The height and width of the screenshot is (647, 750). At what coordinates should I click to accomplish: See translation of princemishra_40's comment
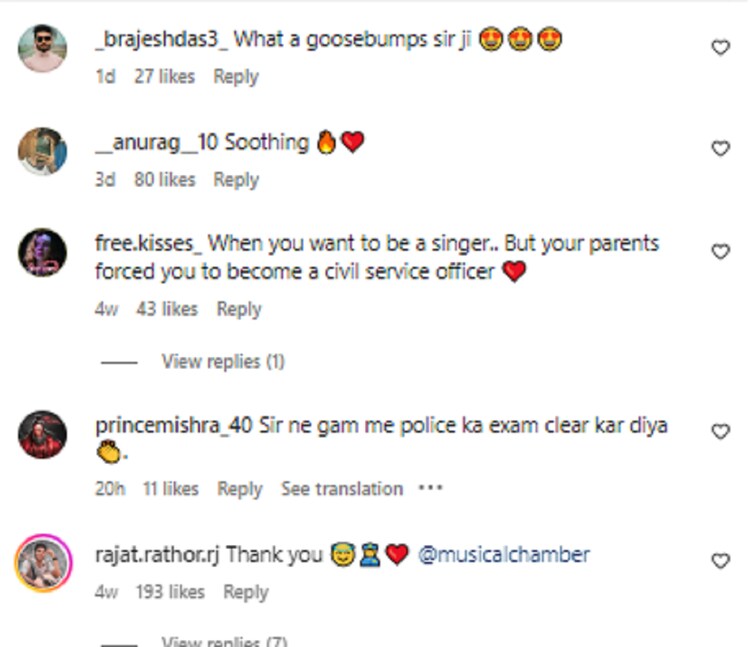(341, 489)
